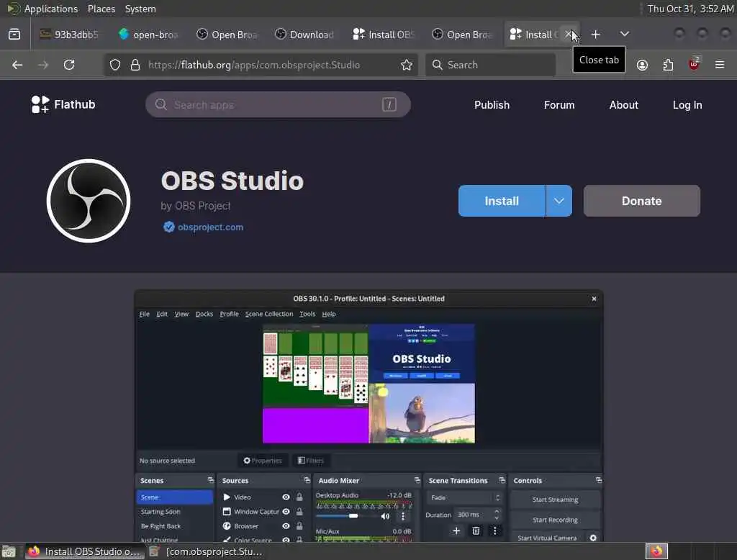Click the Donate button
Screen dimensions: 737x560
pyautogui.click(x=641, y=201)
